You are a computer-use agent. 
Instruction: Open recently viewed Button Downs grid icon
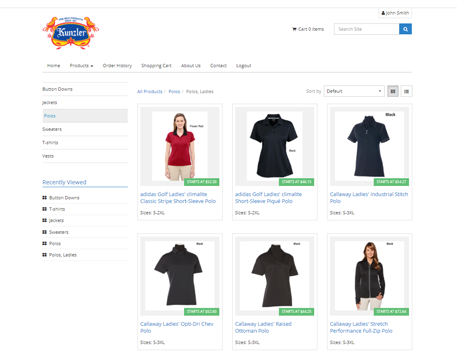[x=44, y=198]
